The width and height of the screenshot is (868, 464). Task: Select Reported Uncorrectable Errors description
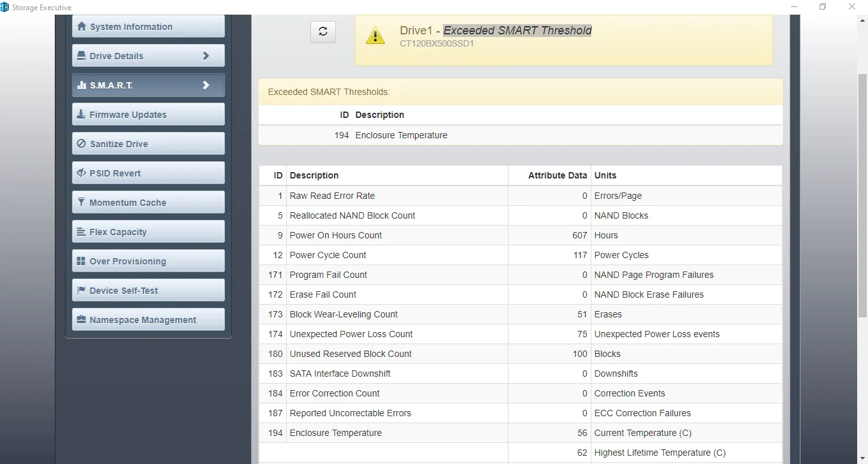point(351,413)
